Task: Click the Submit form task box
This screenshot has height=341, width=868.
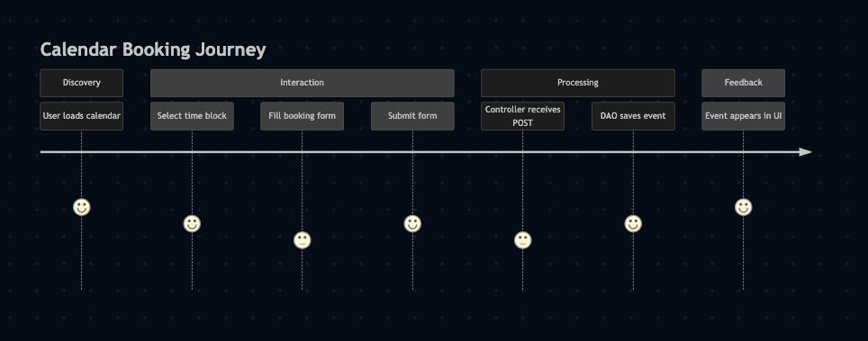Action: click(x=412, y=116)
